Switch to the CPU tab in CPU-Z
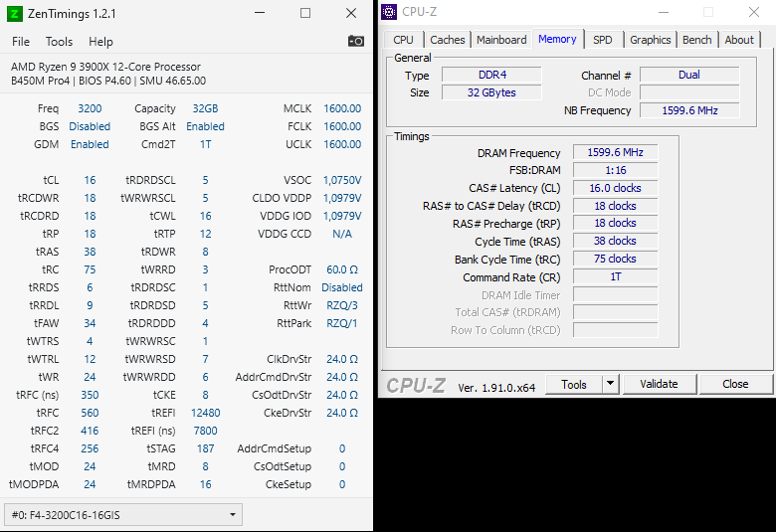 pyautogui.click(x=403, y=40)
